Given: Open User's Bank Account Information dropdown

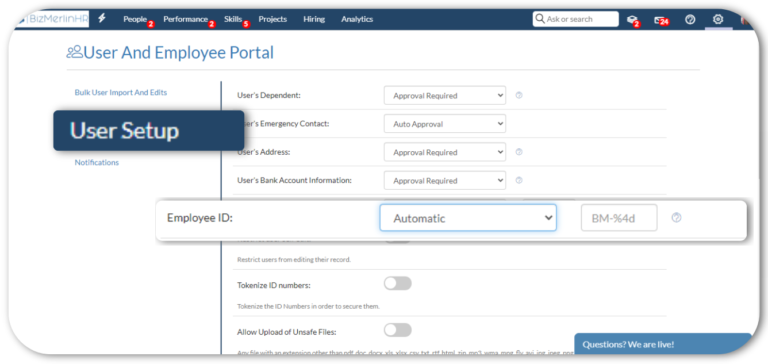Looking at the screenshot, I should point(445,181).
